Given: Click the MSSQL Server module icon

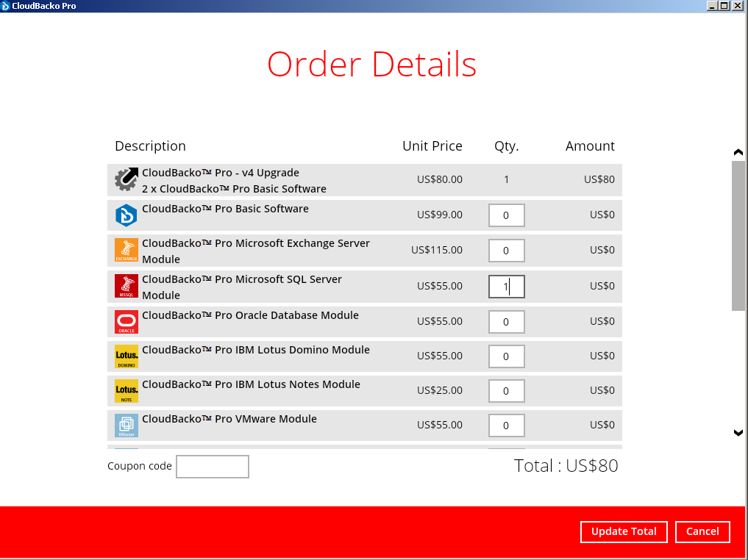Looking at the screenshot, I should (127, 286).
